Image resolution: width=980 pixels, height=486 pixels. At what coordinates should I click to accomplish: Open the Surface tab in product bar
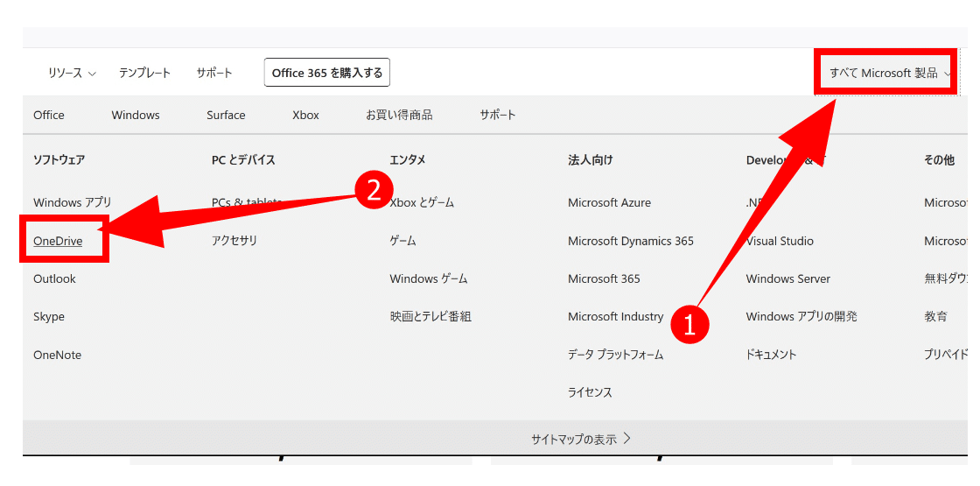point(227,115)
